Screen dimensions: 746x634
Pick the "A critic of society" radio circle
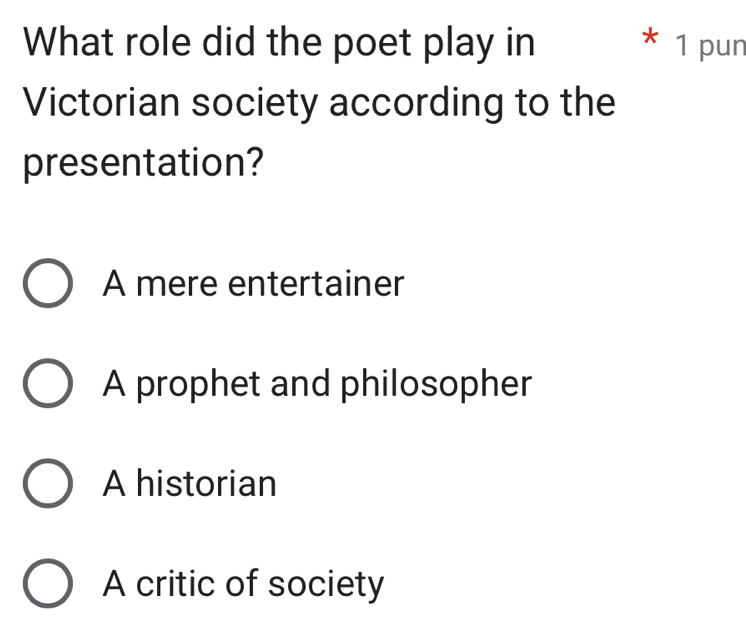point(47,585)
